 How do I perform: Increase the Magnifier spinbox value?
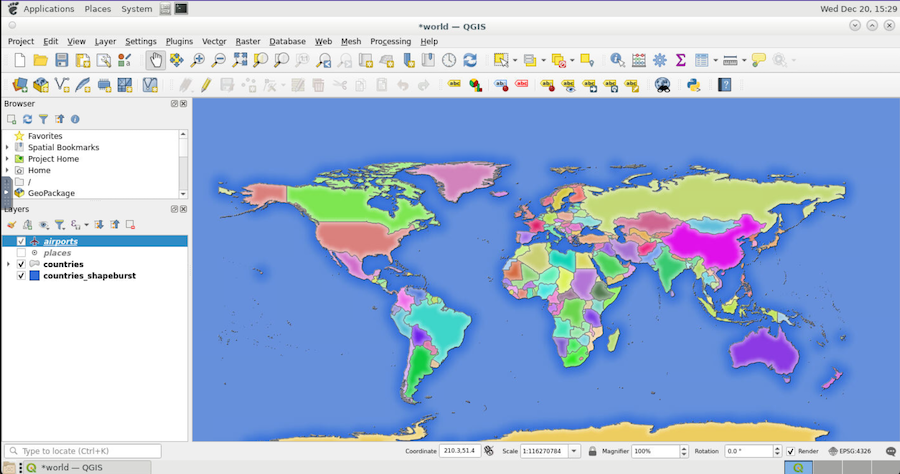tap(684, 448)
